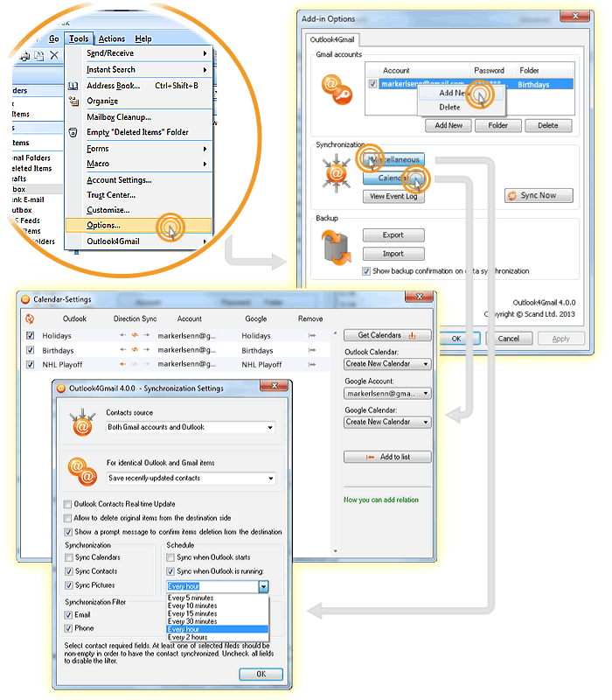612x700 pixels.
Task: Open the Google Account dropdown
Action: coord(387,394)
